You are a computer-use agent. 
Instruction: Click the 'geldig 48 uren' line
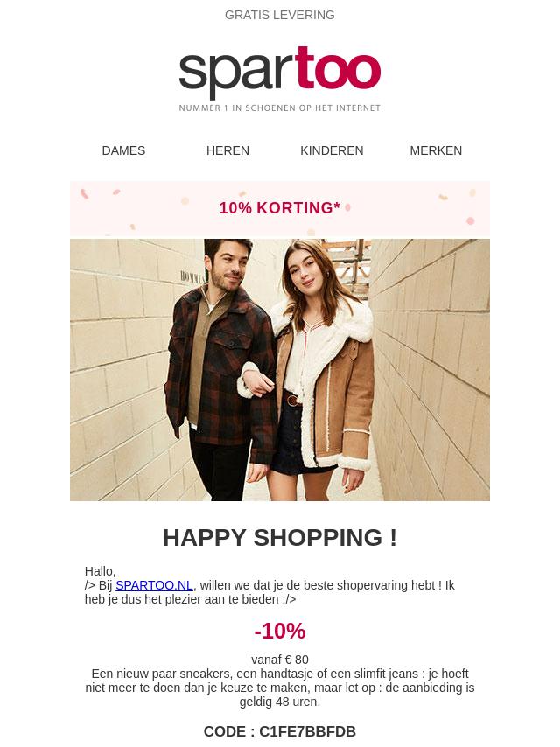tap(280, 702)
